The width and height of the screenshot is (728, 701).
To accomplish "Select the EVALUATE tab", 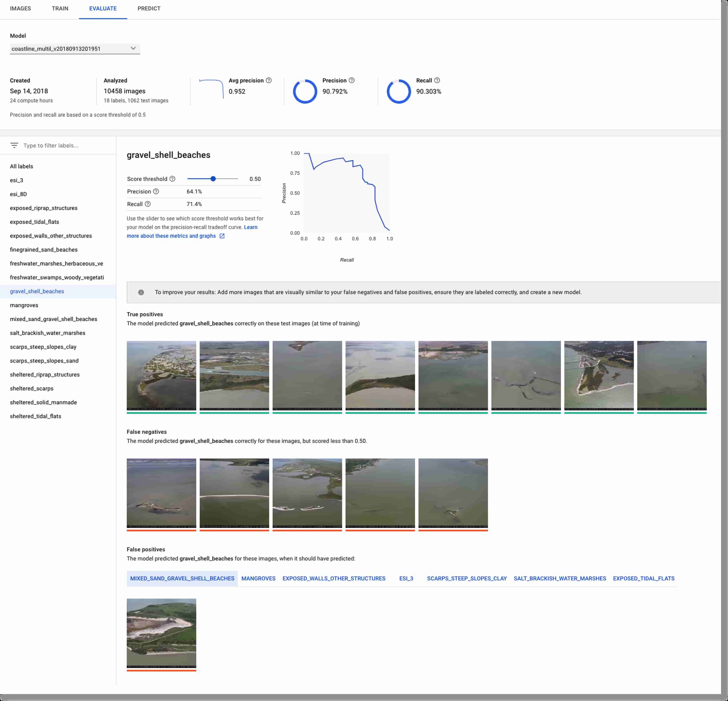I will coord(103,9).
